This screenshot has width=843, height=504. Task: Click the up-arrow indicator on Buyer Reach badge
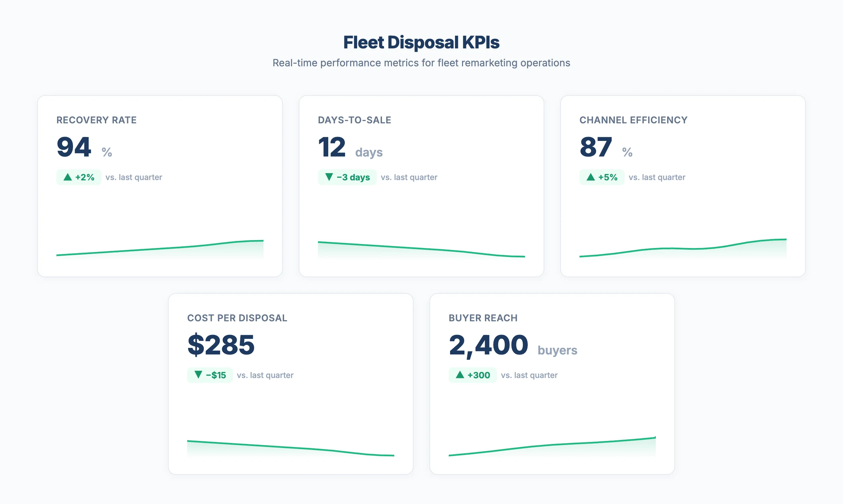(460, 375)
